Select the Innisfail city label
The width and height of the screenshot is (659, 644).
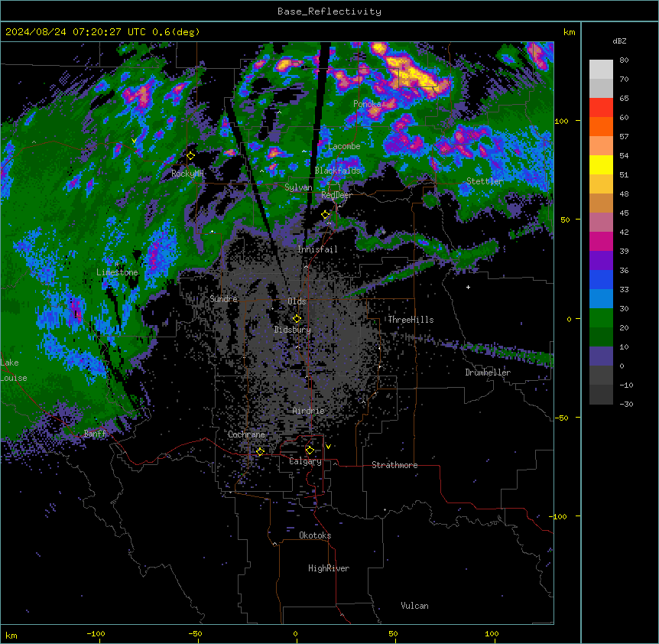coord(317,249)
